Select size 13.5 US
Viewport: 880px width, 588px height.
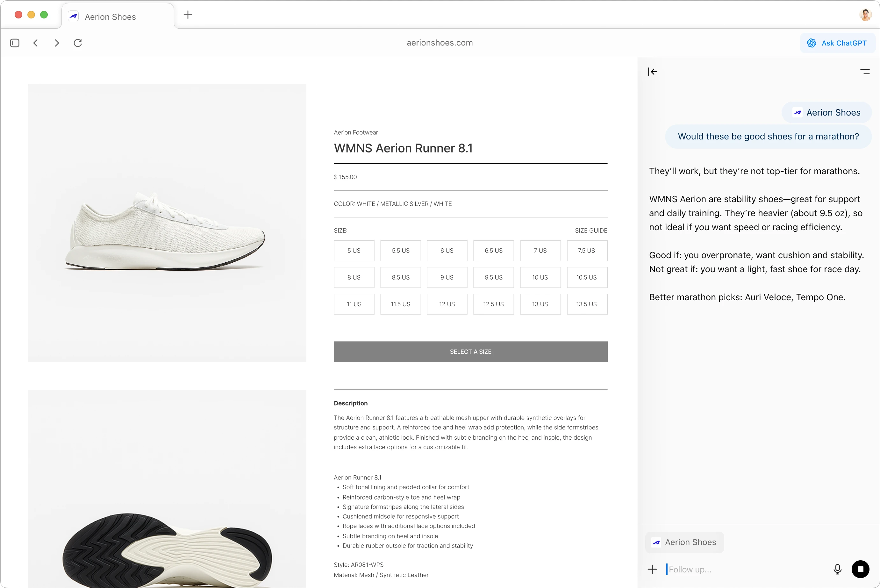click(587, 304)
